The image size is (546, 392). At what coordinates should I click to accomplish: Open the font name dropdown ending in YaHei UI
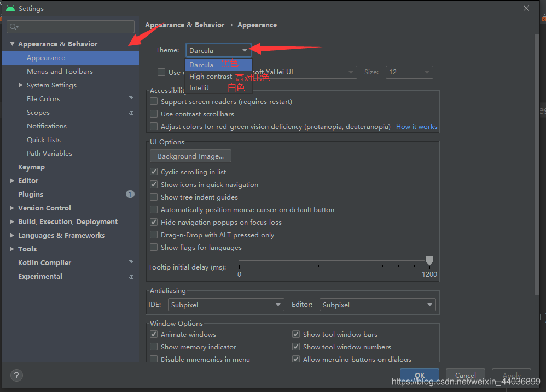coord(305,72)
